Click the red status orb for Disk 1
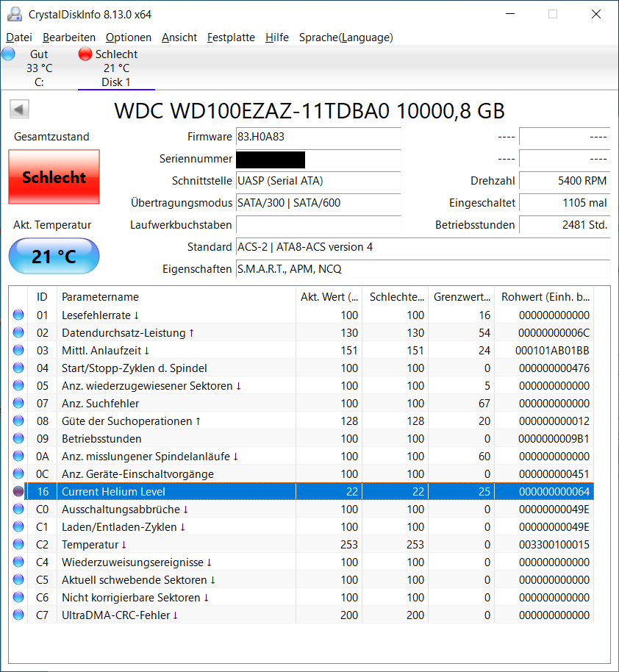This screenshot has height=672, width=619. (85, 54)
